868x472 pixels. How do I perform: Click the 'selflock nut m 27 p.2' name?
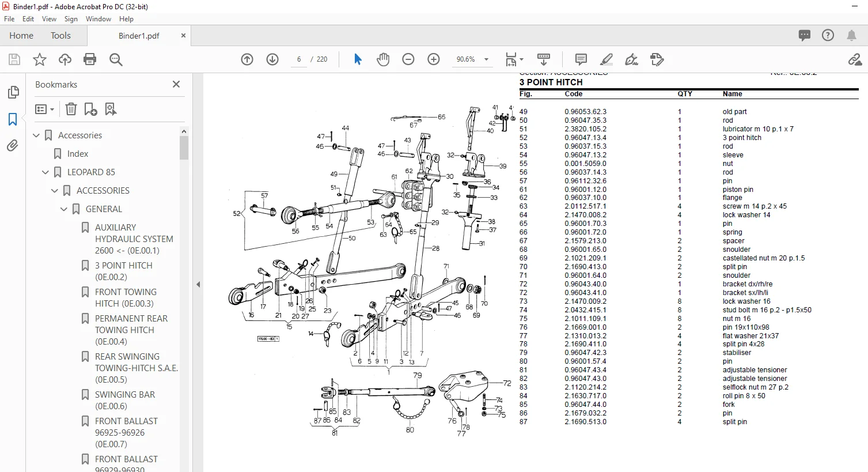pos(756,387)
